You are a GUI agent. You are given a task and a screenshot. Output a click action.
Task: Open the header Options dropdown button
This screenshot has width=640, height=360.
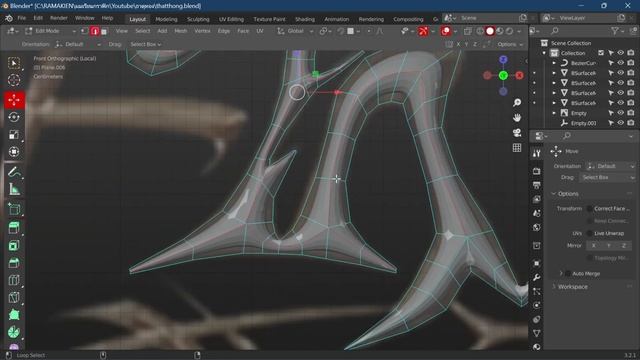tap(509, 44)
